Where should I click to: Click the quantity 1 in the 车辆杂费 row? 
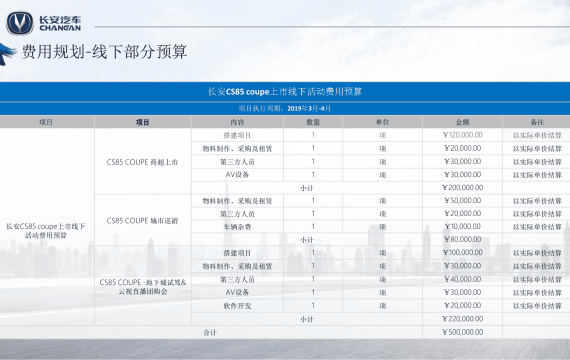[x=313, y=227]
